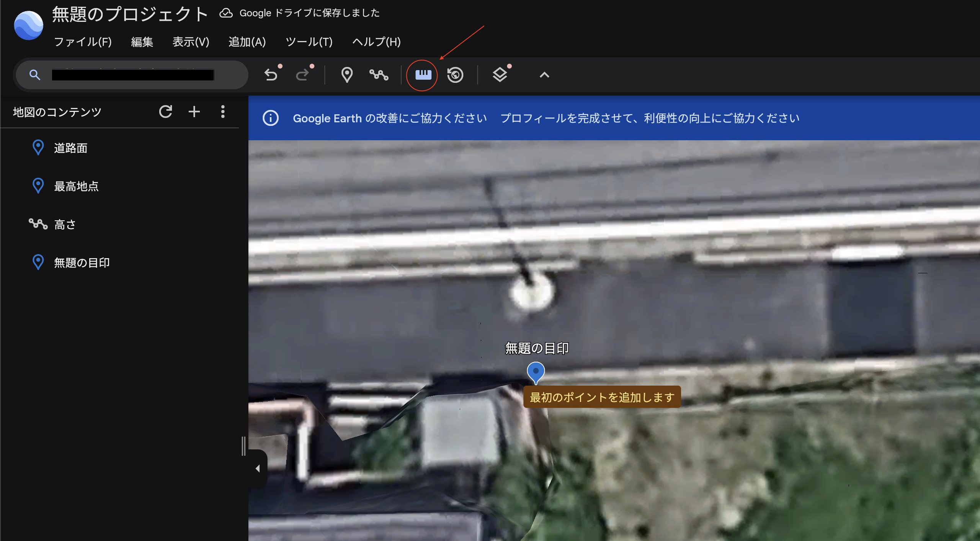Refresh the map contents list
This screenshot has width=980, height=541.
point(165,111)
